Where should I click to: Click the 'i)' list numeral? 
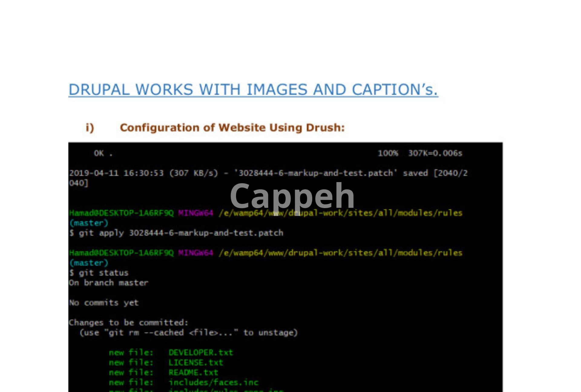(x=90, y=128)
